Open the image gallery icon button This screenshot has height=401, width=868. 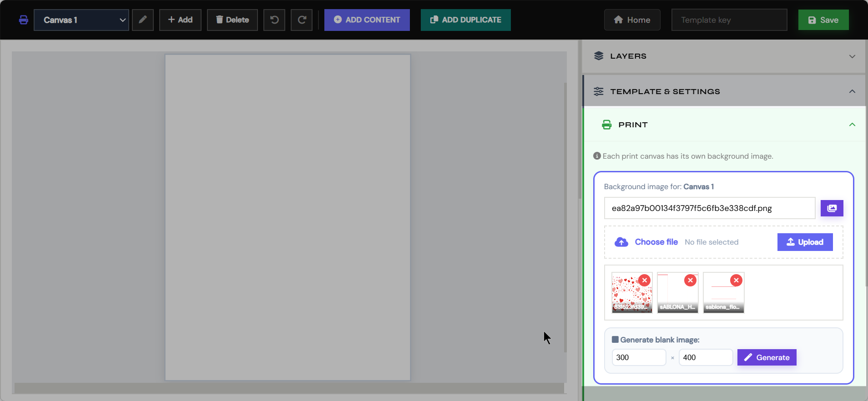click(832, 208)
